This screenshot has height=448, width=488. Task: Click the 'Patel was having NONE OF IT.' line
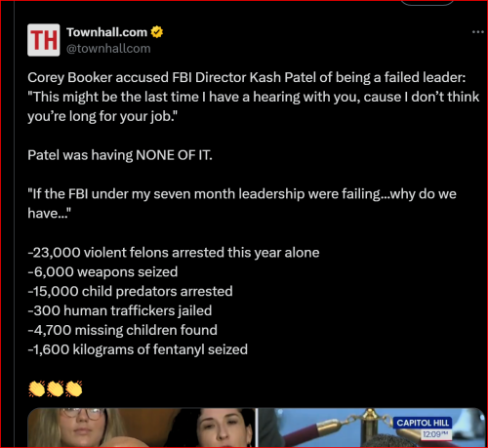pos(120,155)
